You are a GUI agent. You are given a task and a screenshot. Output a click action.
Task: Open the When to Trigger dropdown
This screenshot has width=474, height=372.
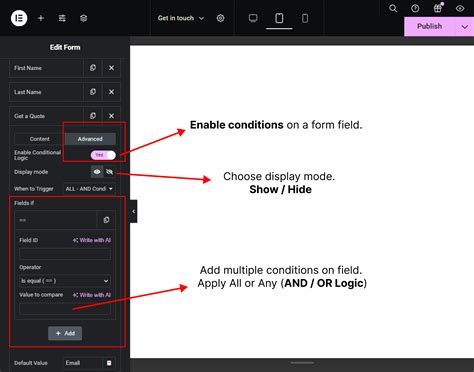(x=89, y=189)
